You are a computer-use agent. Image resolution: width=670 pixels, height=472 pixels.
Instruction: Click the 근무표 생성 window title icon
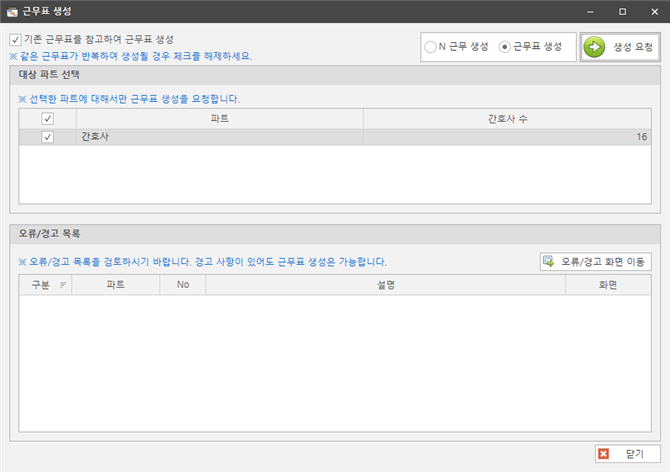pyautogui.click(x=11, y=11)
